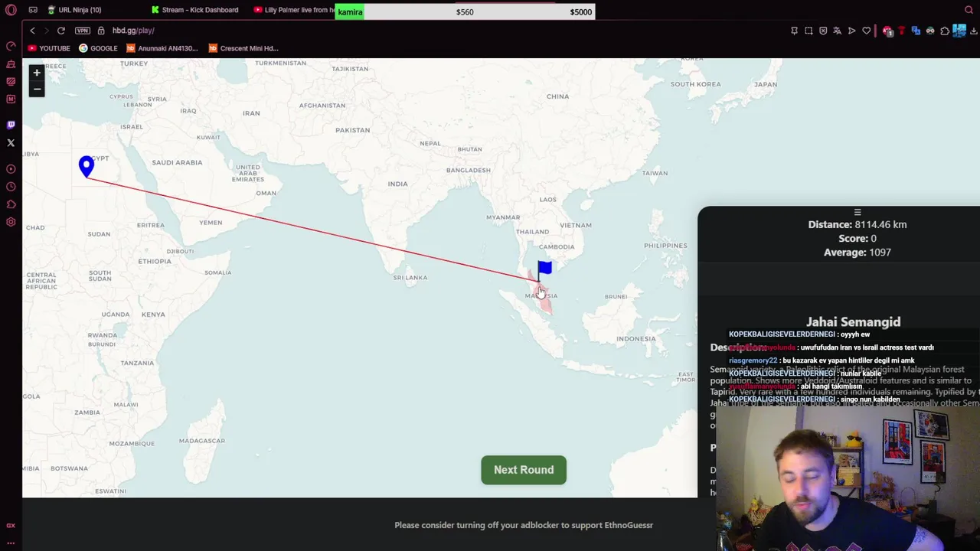The width and height of the screenshot is (980, 551).
Task: Open the Crescent Mini Hd bookmark
Action: point(243,48)
